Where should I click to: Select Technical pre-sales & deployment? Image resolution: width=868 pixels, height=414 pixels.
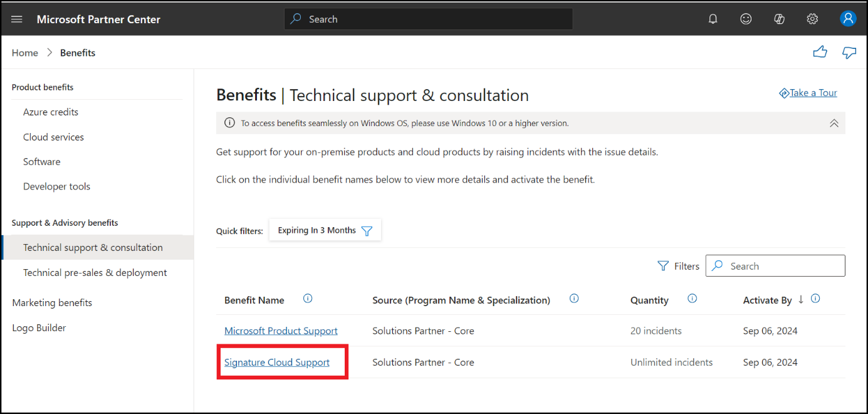(95, 272)
